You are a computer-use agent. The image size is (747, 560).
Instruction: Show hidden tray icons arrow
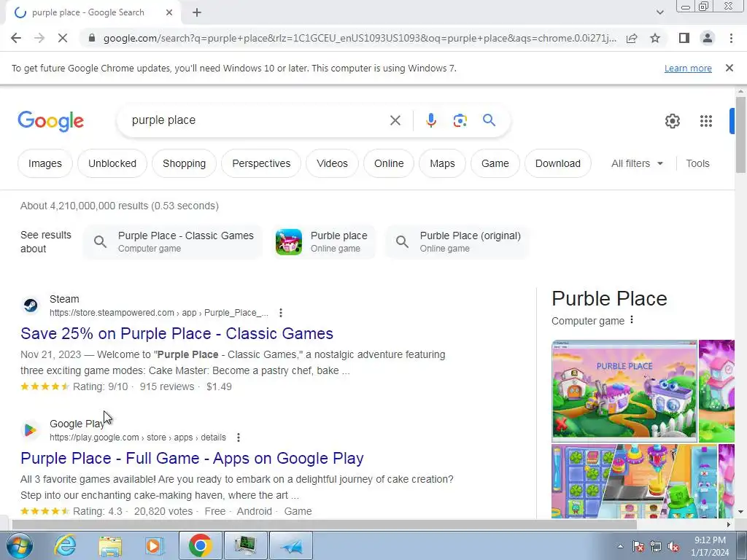coord(620,546)
